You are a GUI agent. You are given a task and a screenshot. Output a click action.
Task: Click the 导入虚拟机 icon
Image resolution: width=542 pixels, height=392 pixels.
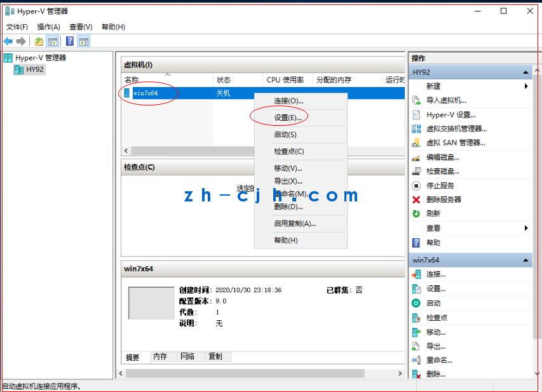[x=417, y=100]
